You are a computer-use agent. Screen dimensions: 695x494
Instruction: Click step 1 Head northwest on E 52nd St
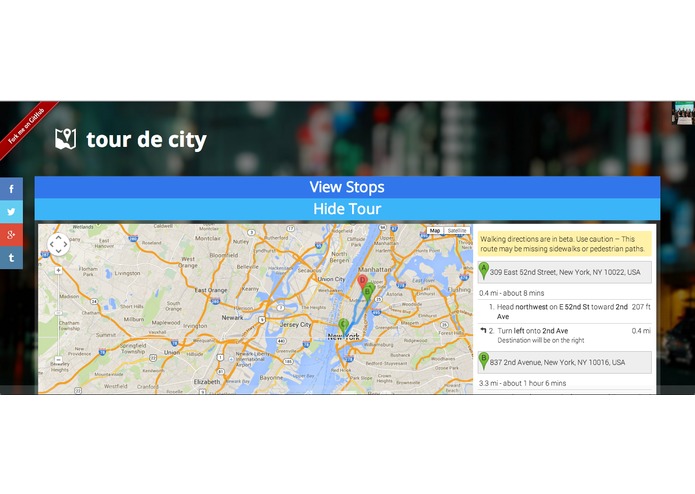565,311
